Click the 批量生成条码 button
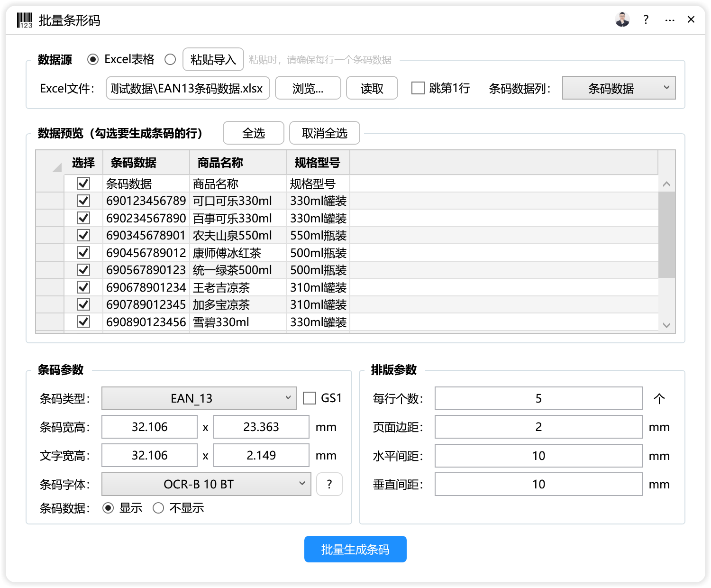The image size is (711, 588). tap(355, 549)
